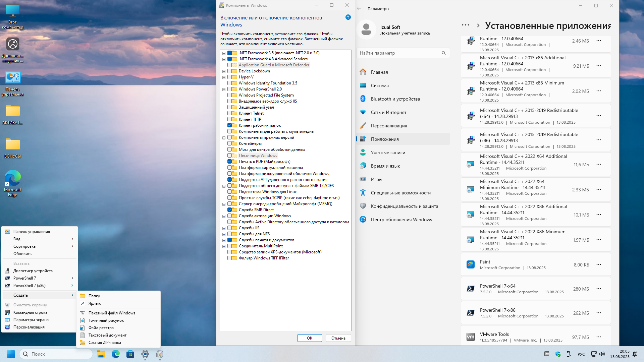Open Время и язык section
Screen dimensions: 644x362
(403, 166)
